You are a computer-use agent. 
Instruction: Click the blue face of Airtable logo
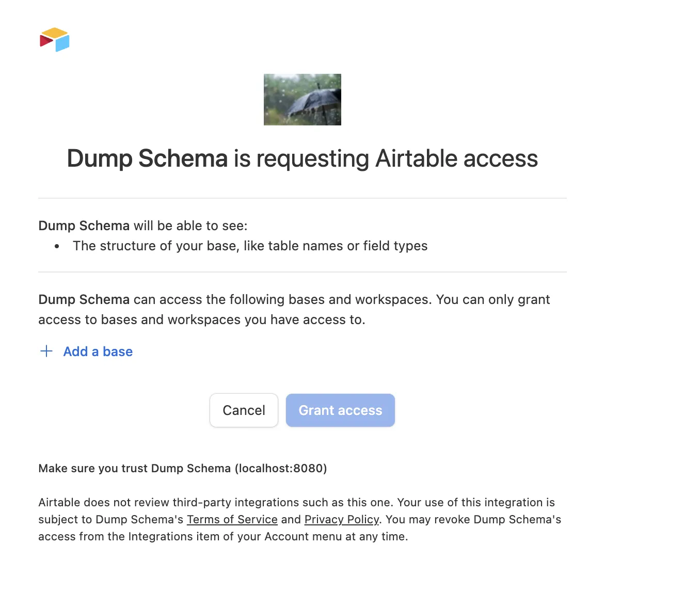click(63, 43)
